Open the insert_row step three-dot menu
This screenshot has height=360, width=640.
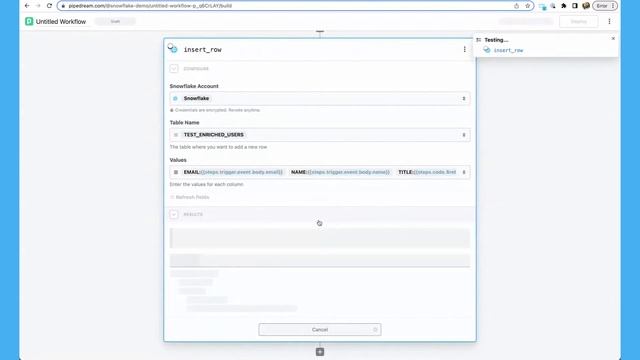[464, 49]
